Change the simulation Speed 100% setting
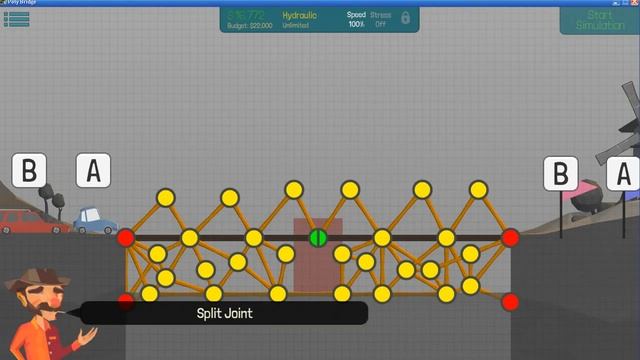The image size is (640, 360). pyautogui.click(x=356, y=20)
